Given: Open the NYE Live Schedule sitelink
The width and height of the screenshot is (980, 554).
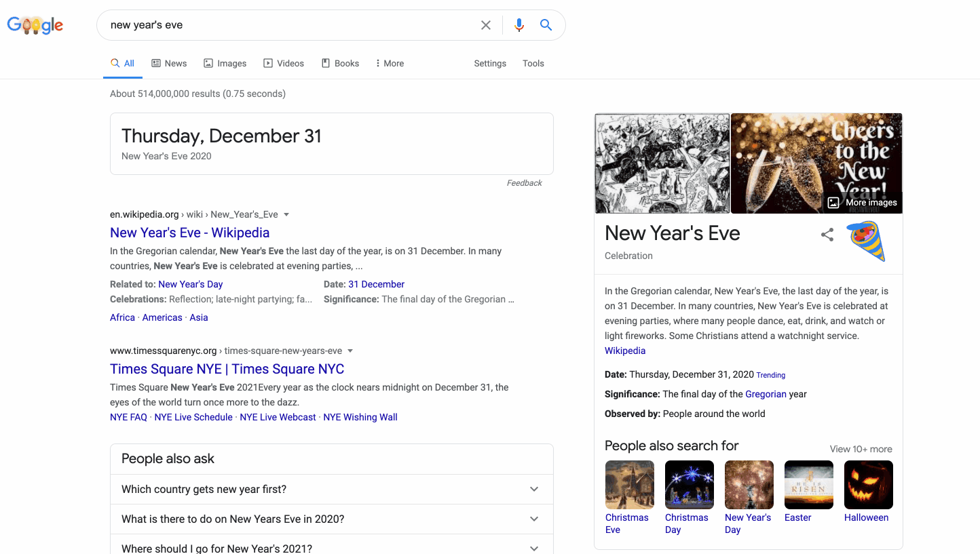Looking at the screenshot, I should 193,417.
